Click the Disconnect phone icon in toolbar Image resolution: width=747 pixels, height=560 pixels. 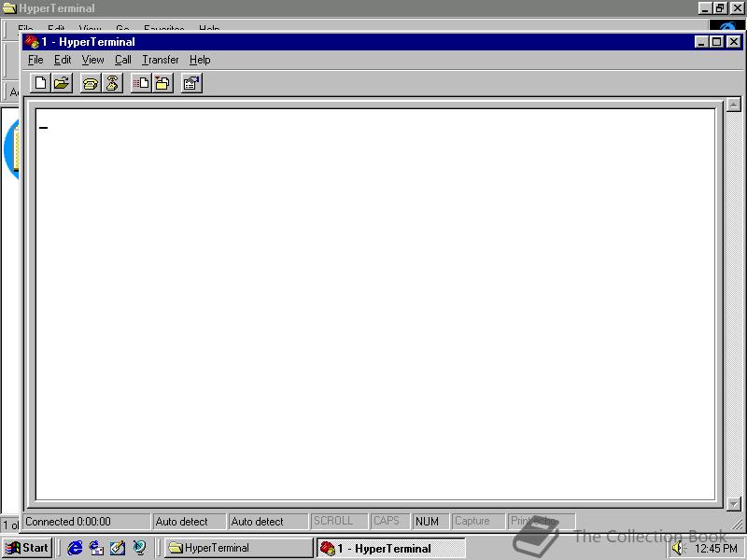coord(112,83)
